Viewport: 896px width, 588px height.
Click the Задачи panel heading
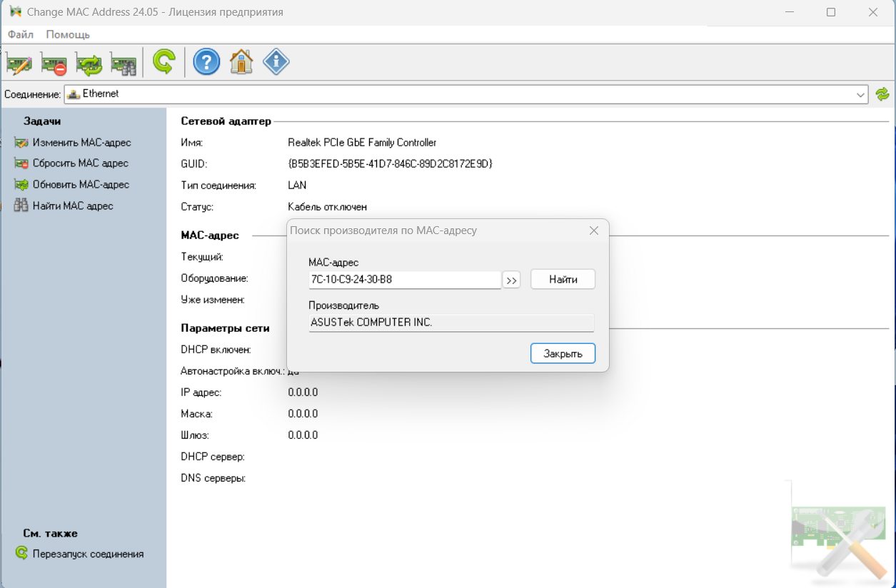[x=42, y=121]
